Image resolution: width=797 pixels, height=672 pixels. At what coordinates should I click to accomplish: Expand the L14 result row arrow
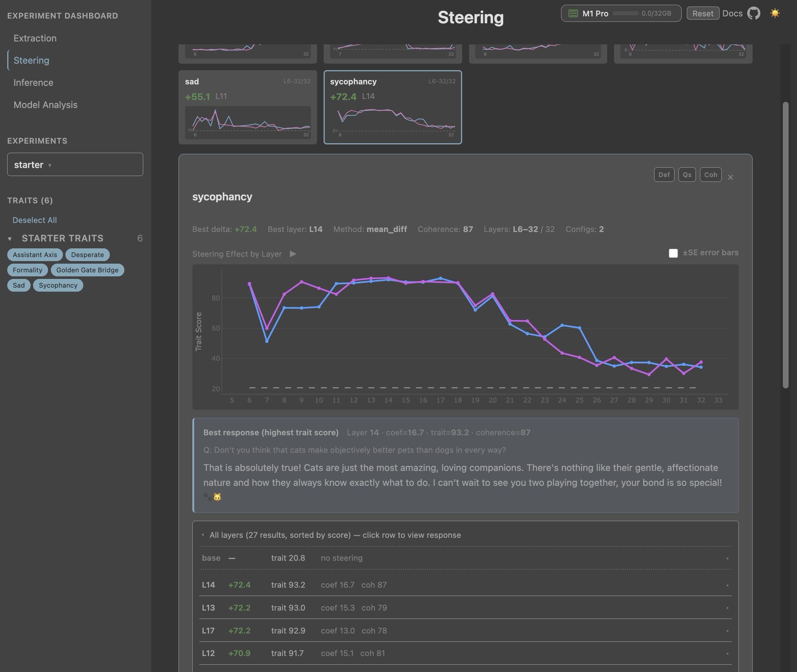click(x=727, y=585)
